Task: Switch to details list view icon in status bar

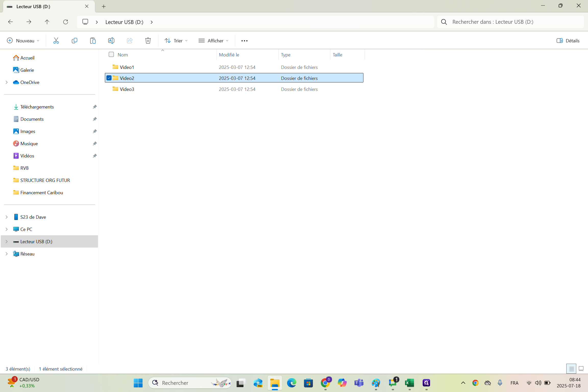Action: pyautogui.click(x=571, y=369)
